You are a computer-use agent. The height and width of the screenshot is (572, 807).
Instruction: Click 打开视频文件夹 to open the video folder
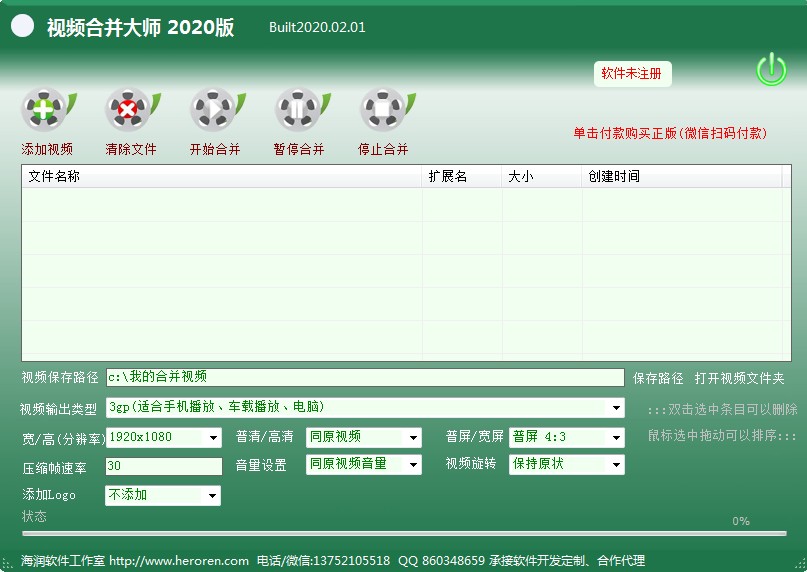pyautogui.click(x=739, y=379)
